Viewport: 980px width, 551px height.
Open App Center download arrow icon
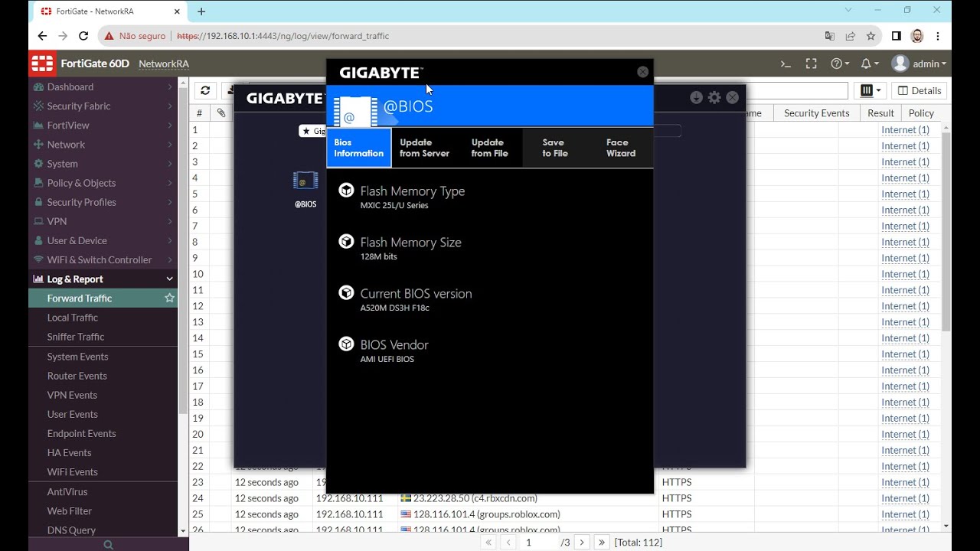696,97
